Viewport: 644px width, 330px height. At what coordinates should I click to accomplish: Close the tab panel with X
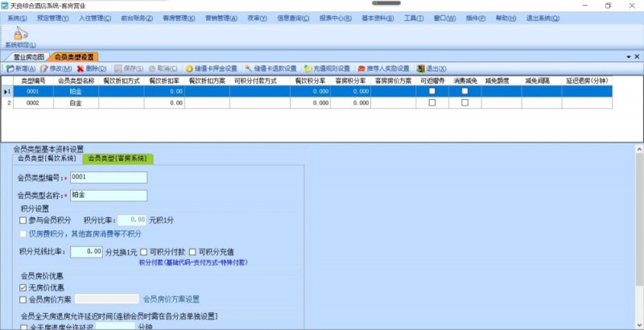click(637, 56)
